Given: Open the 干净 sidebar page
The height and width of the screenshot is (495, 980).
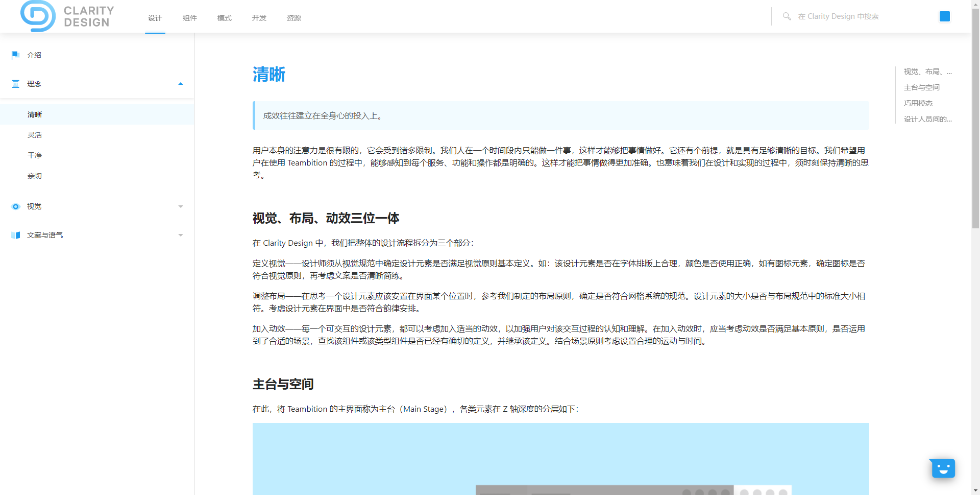Looking at the screenshot, I should (35, 155).
